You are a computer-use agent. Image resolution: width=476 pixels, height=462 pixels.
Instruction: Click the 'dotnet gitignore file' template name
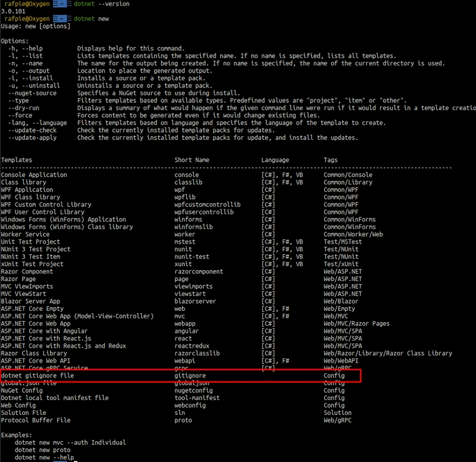tap(37, 376)
